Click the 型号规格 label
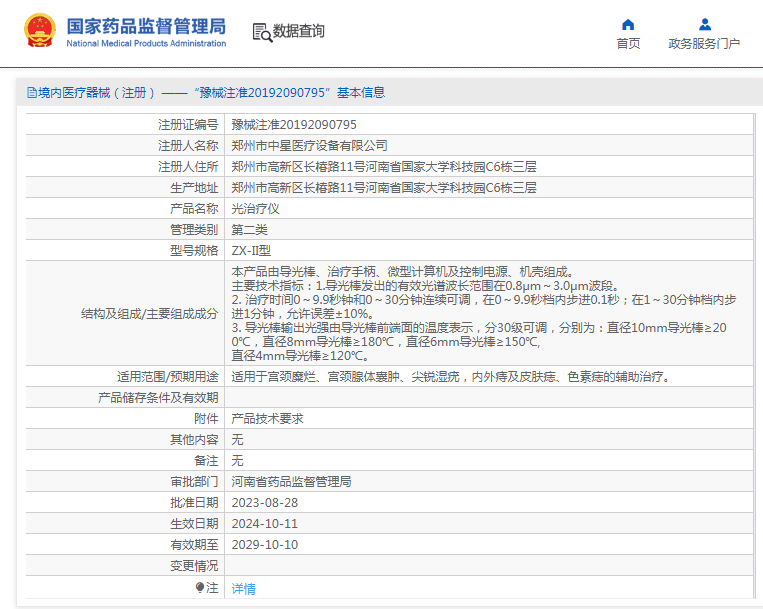This screenshot has width=763, height=609. 194,251
